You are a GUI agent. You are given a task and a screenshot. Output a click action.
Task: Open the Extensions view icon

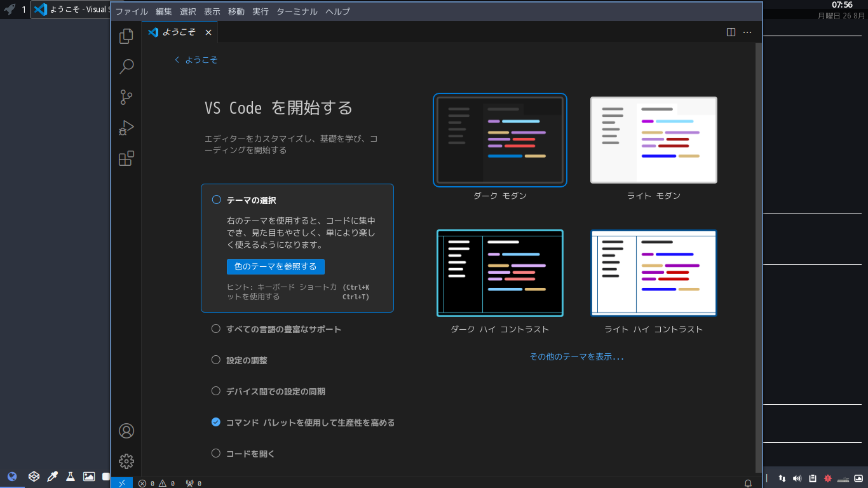pyautogui.click(x=125, y=158)
